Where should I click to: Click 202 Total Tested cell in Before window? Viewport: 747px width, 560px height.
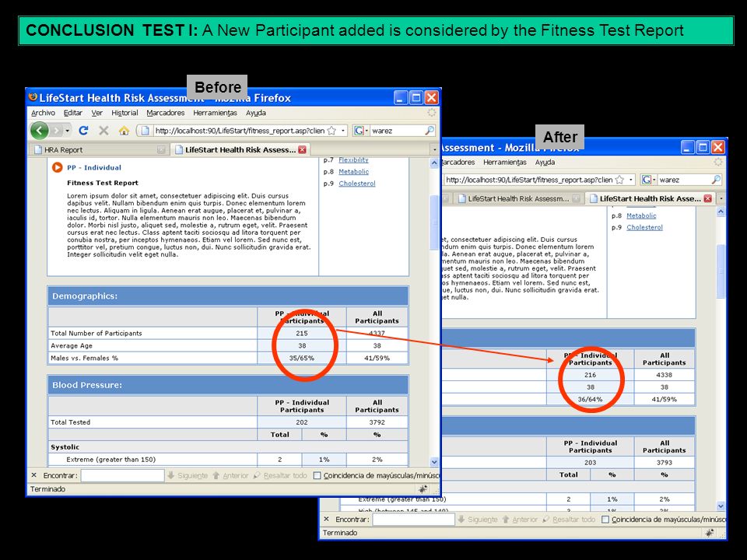click(302, 422)
